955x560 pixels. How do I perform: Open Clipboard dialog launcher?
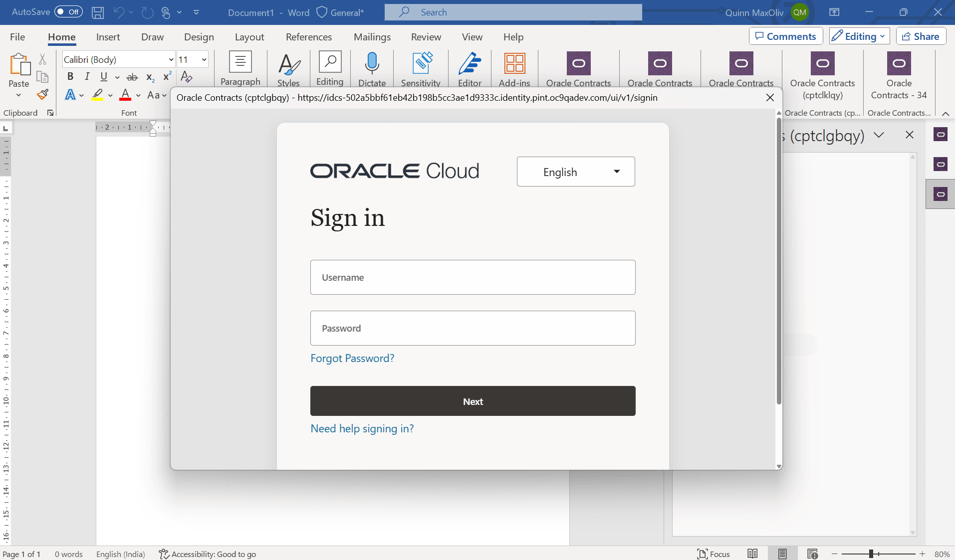click(x=50, y=113)
